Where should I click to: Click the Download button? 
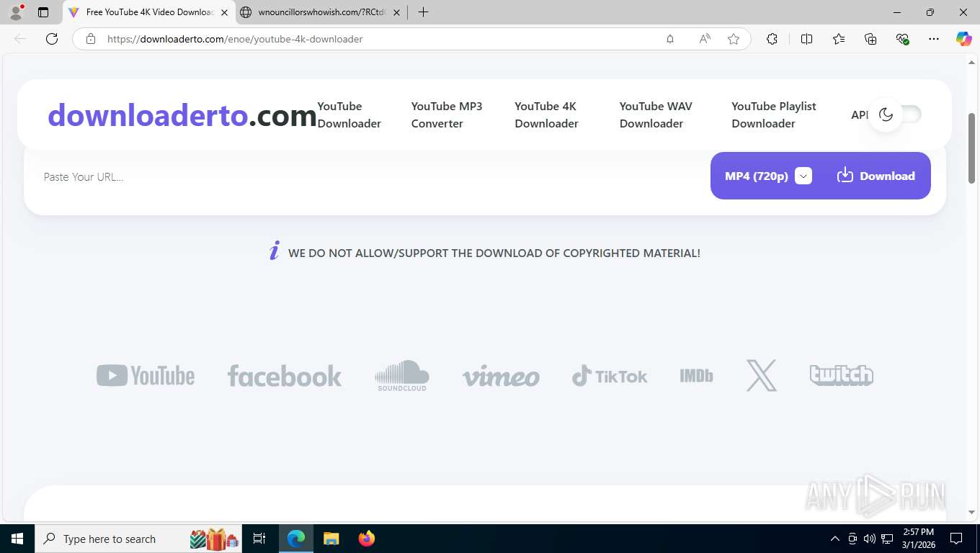coord(876,176)
